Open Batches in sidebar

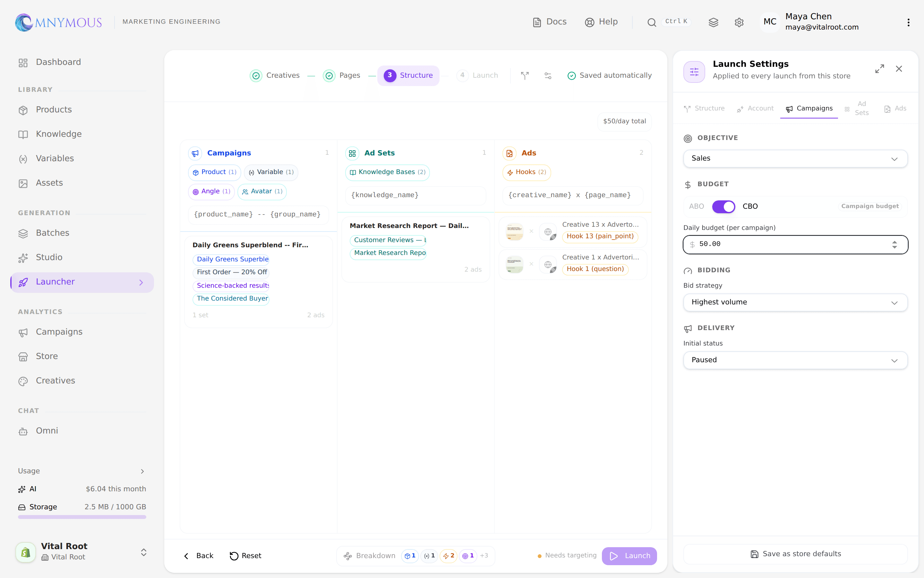pyautogui.click(x=82, y=233)
